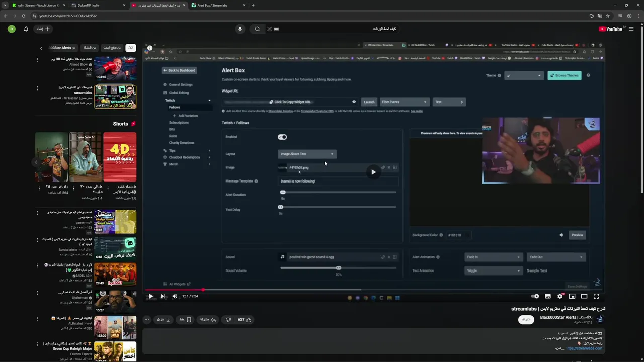This screenshot has width=644, height=362.
Task: Toggle autoplay switch in player
Action: (535, 296)
